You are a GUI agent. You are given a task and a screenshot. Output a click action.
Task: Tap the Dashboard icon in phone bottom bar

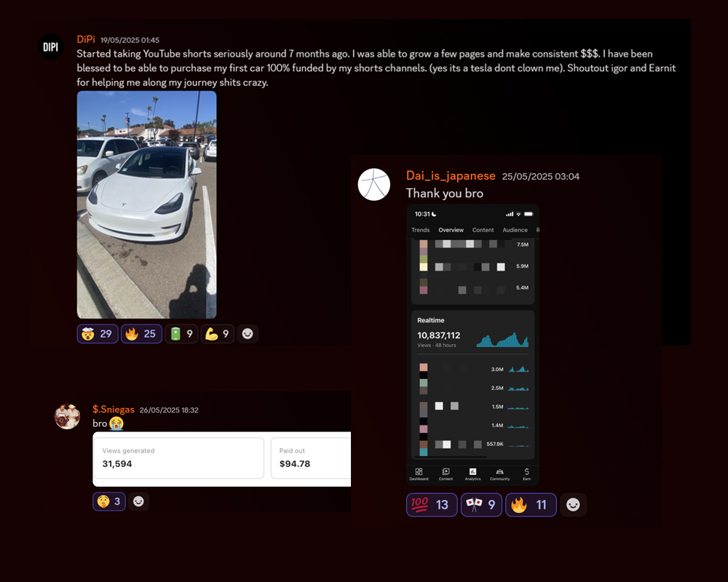[x=419, y=474]
